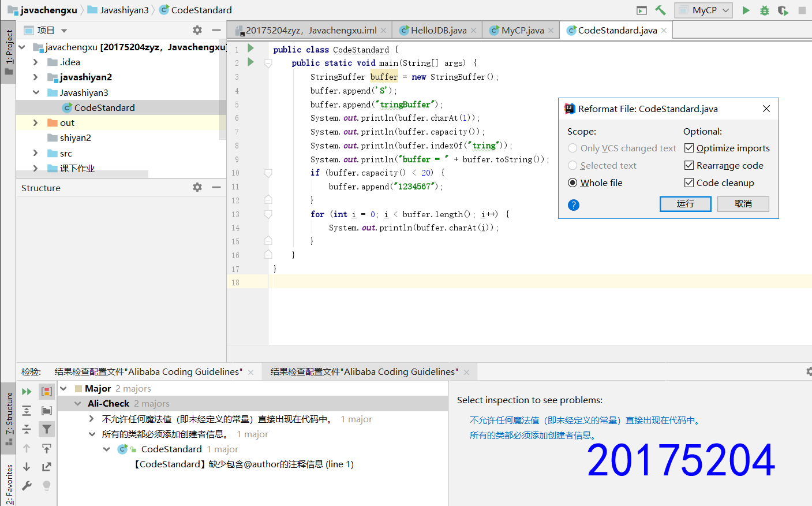Click the autoscroll to source icon

pos(47,448)
